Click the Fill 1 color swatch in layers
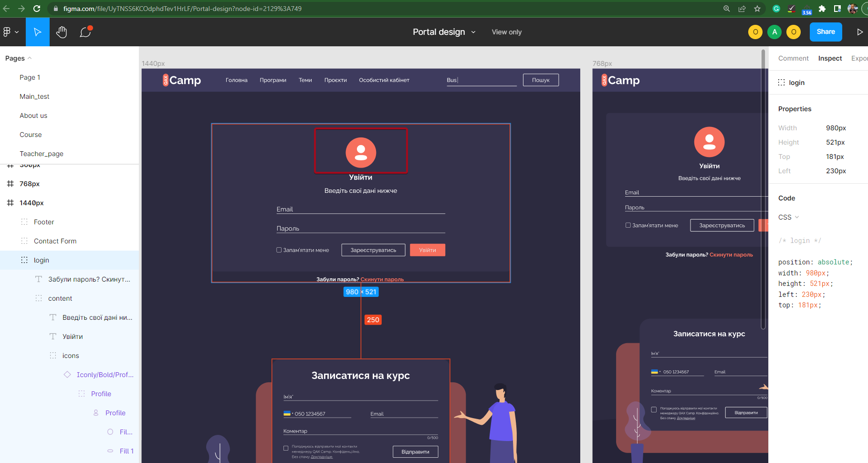The image size is (868, 463). tap(111, 451)
